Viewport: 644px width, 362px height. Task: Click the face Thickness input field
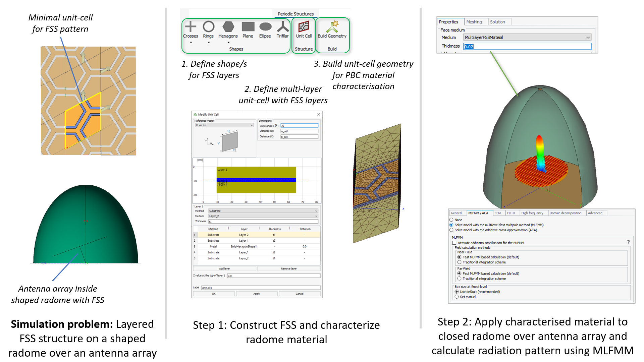527,47
